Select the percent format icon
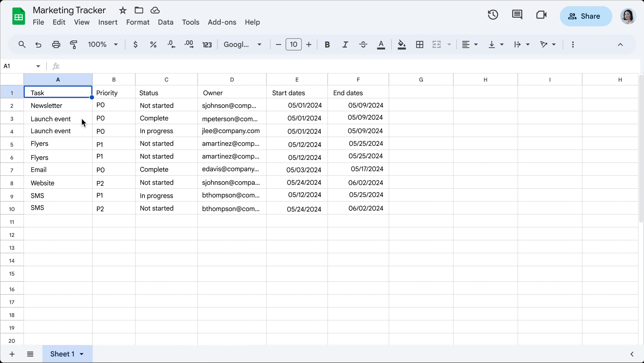Viewport: 644px width, 363px height. pyautogui.click(x=153, y=44)
